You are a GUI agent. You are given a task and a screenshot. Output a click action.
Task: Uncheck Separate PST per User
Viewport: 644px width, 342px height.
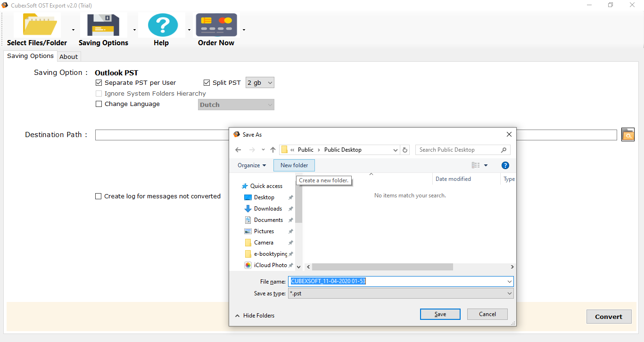point(99,83)
